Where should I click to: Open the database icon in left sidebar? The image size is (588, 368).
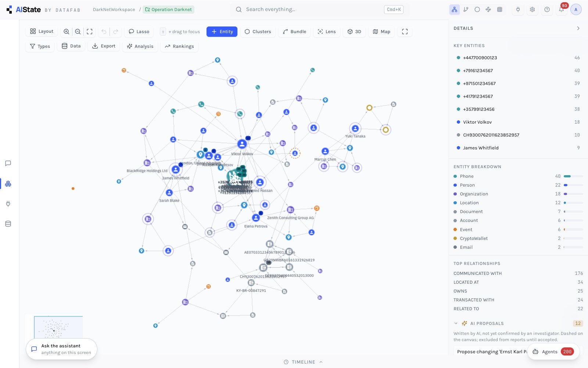coord(8,224)
